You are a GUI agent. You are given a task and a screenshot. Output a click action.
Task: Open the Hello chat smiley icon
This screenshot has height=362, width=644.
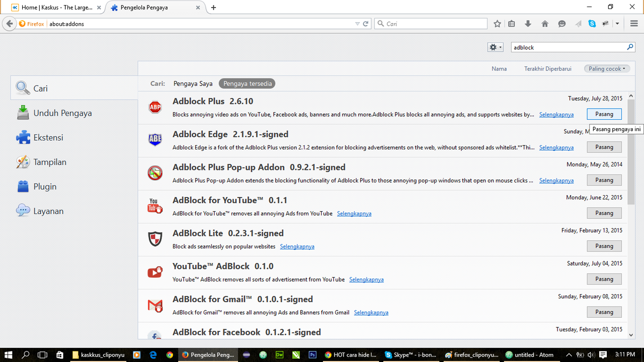click(x=562, y=24)
